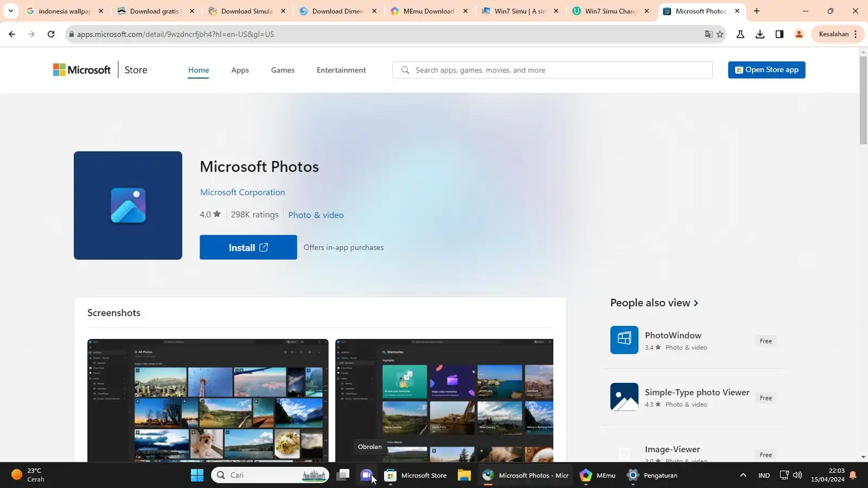Open the Image-Viewer app link
The height and width of the screenshot is (488, 868).
[x=672, y=449]
